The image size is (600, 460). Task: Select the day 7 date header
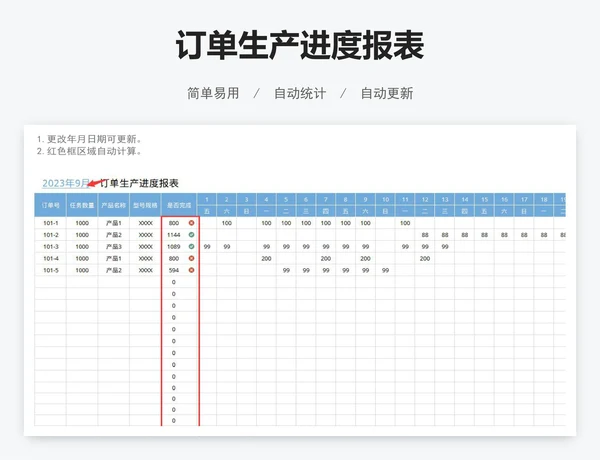tap(326, 199)
